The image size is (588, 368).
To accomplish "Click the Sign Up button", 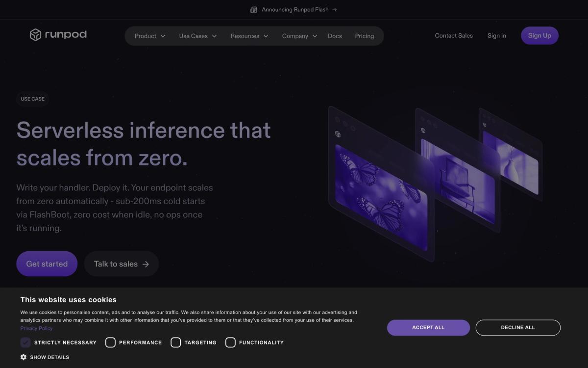I will point(539,35).
